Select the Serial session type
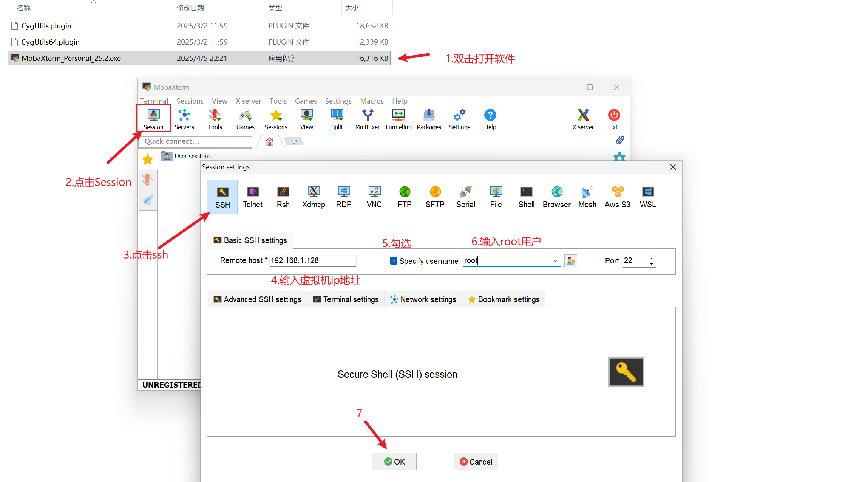 click(466, 197)
